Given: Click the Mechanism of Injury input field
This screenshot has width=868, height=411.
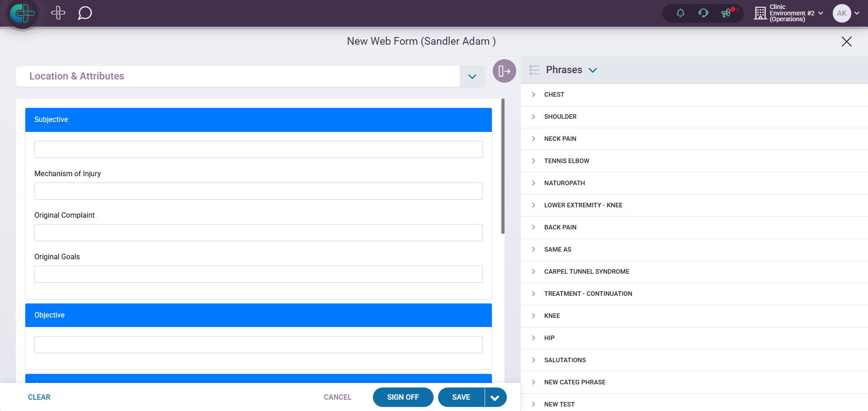Looking at the screenshot, I should tap(258, 191).
